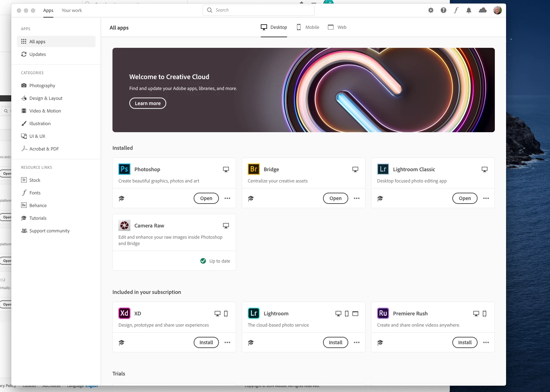The width and height of the screenshot is (550, 392).
Task: Open Updates in sidebar
Action: click(x=56, y=54)
